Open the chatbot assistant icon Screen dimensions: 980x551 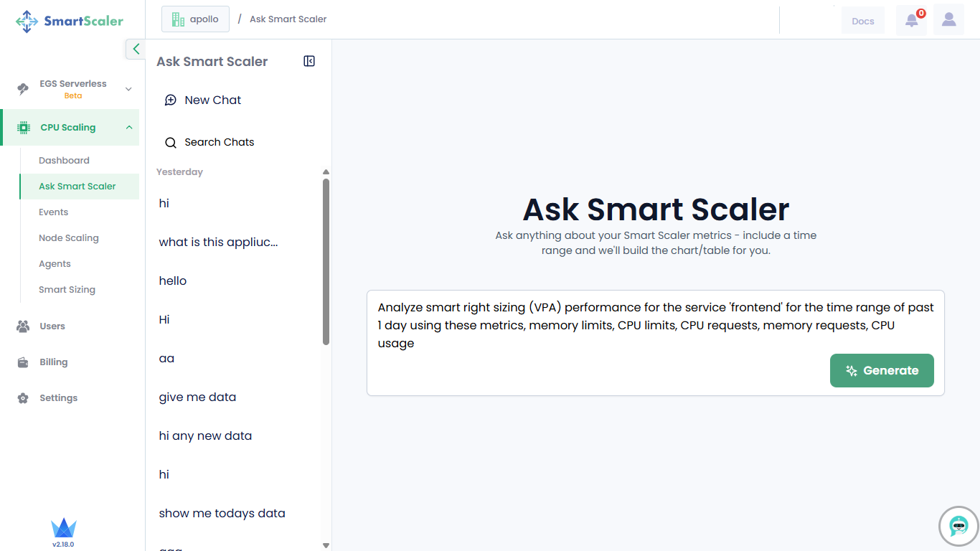[958, 527]
